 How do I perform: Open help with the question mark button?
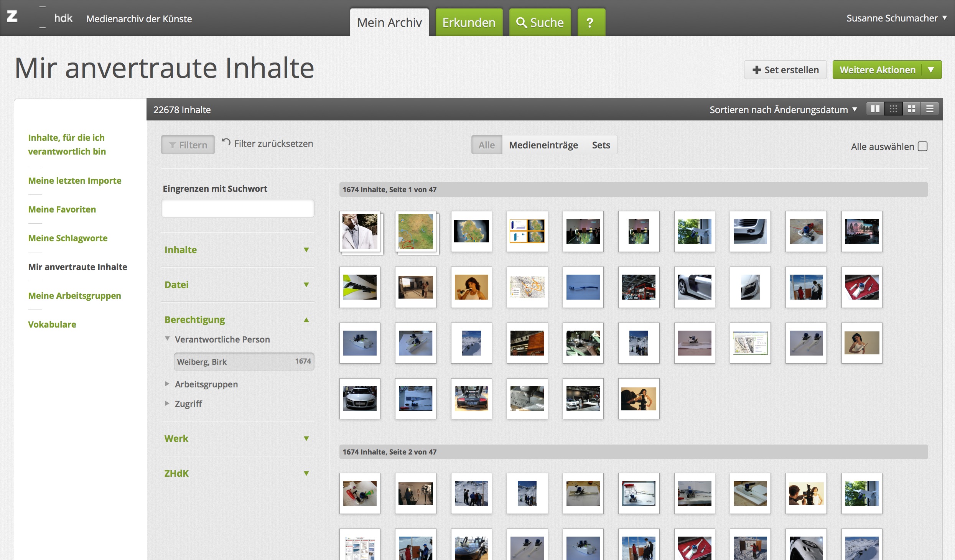click(591, 23)
